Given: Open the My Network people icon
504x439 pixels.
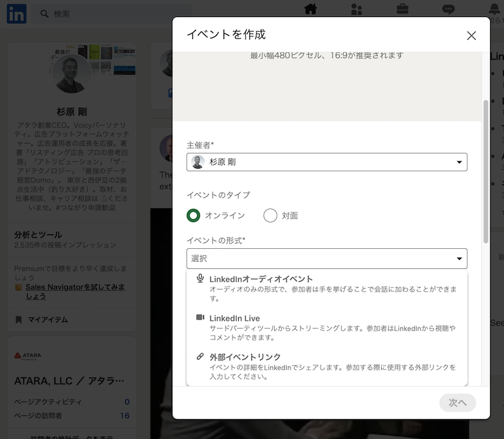Looking at the screenshot, I should (x=356, y=9).
